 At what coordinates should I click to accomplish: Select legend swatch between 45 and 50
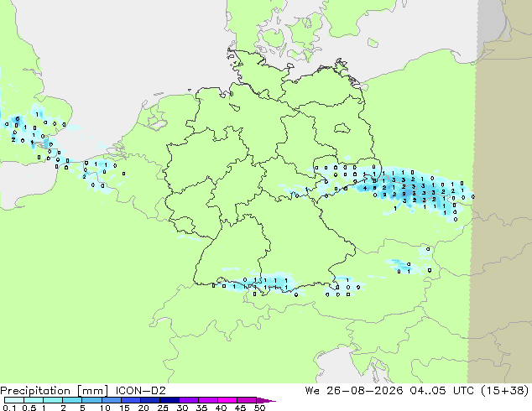(x=247, y=400)
